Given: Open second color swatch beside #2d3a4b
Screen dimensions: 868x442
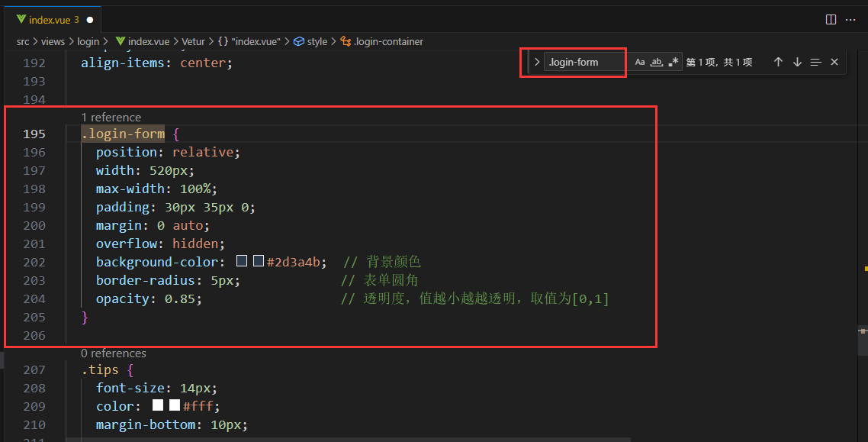Looking at the screenshot, I should click(259, 261).
